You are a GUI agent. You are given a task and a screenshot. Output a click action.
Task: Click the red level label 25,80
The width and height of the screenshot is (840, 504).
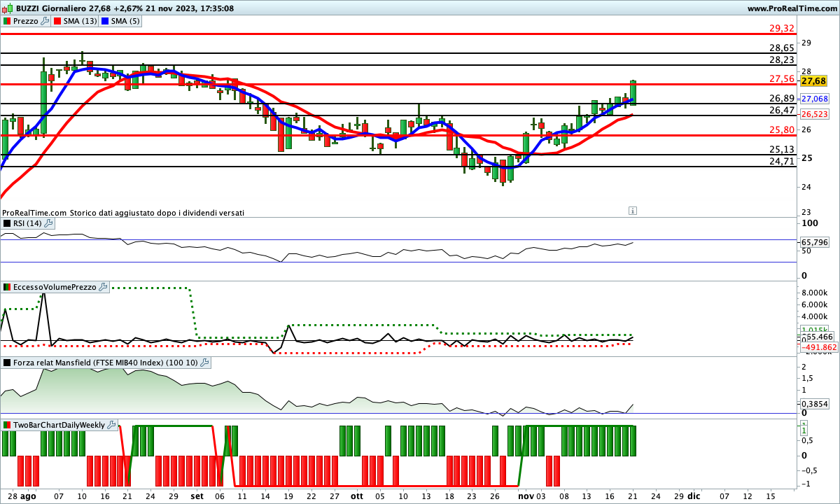click(x=781, y=129)
